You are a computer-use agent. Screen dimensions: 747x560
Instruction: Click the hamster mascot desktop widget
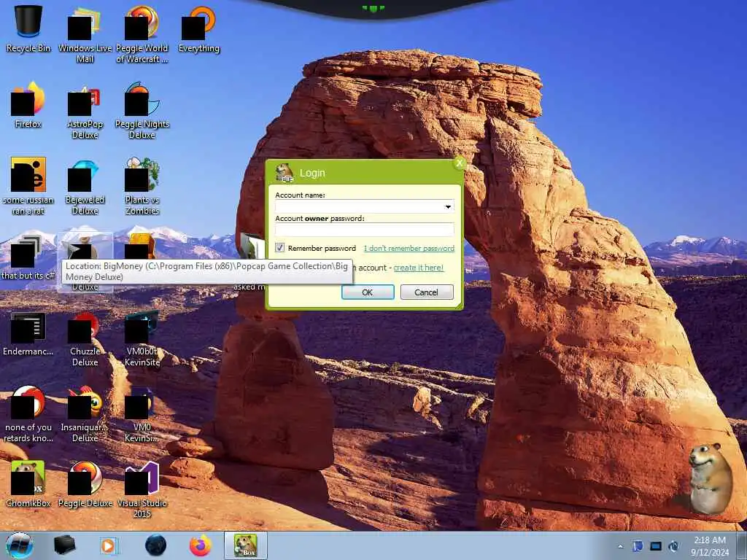click(x=709, y=478)
